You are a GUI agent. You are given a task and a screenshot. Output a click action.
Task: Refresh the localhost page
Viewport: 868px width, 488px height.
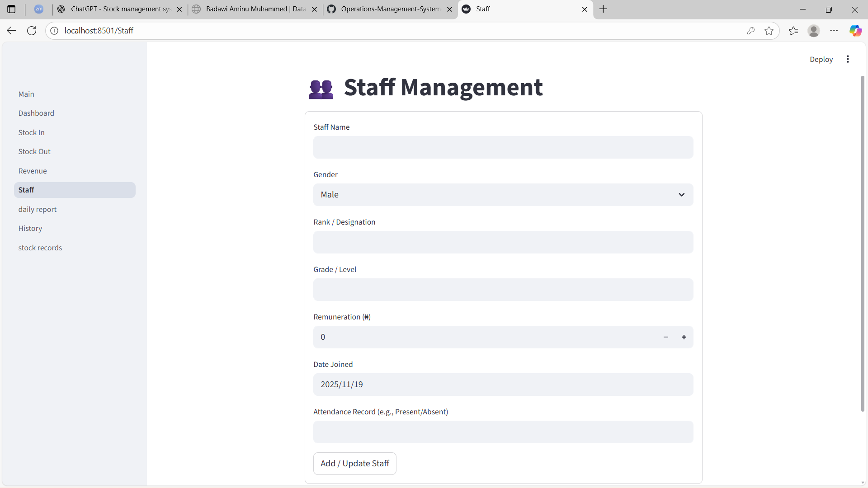pyautogui.click(x=31, y=30)
